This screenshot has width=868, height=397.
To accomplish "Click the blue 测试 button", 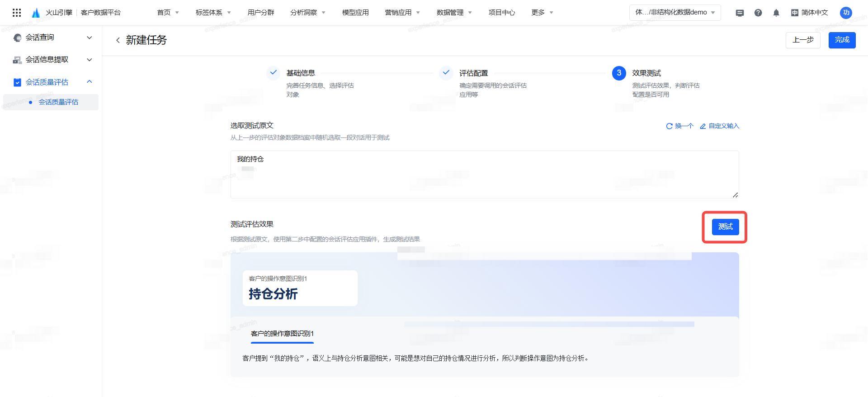I will pyautogui.click(x=725, y=227).
